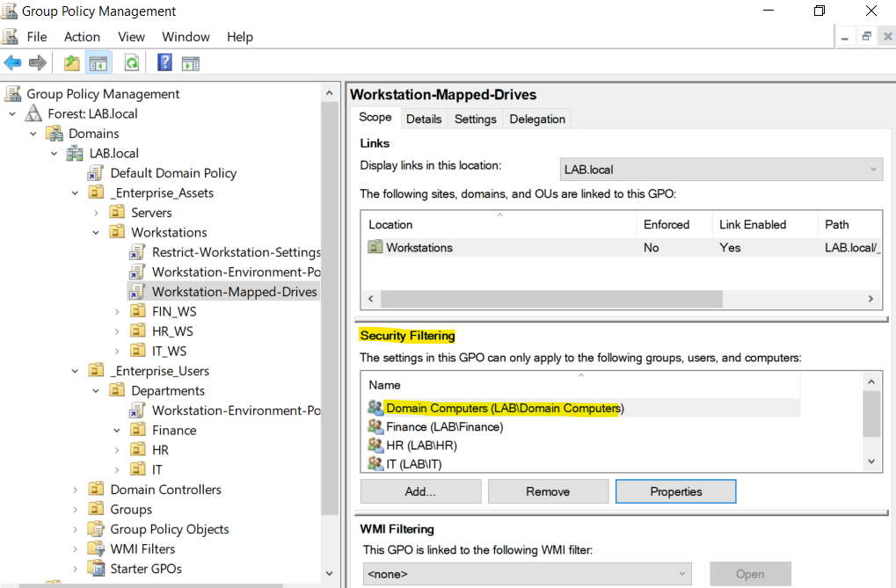Viewport: 896px width, 588px height.
Task: Expand the Servers OU
Action: (96, 213)
